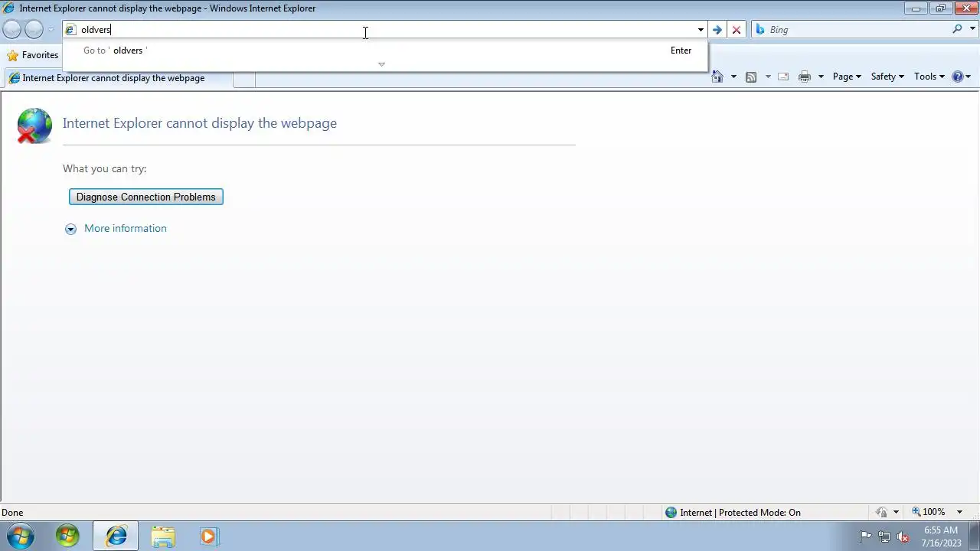Click the green Go arrow button

(x=717, y=30)
